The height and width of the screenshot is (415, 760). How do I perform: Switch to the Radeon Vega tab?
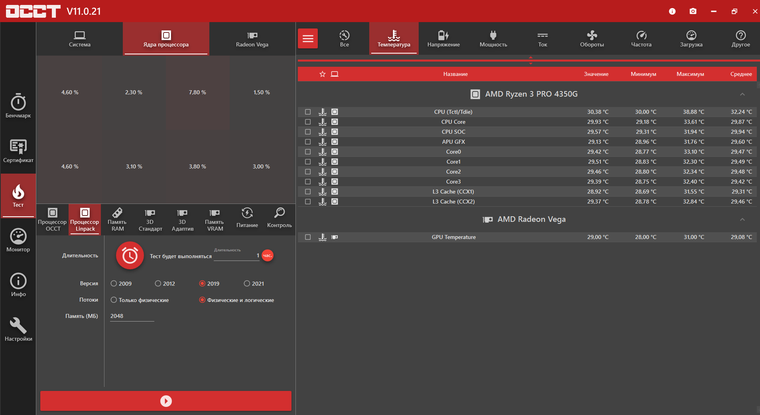252,39
